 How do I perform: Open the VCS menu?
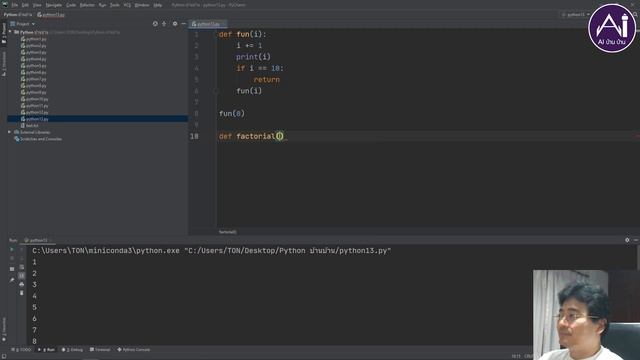tap(127, 5)
